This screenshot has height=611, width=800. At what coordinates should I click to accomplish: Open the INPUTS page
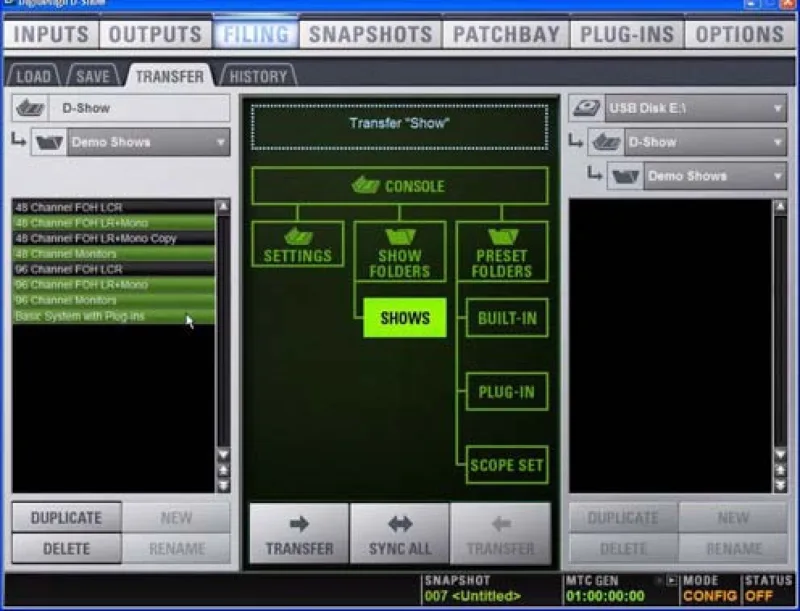pyautogui.click(x=51, y=35)
